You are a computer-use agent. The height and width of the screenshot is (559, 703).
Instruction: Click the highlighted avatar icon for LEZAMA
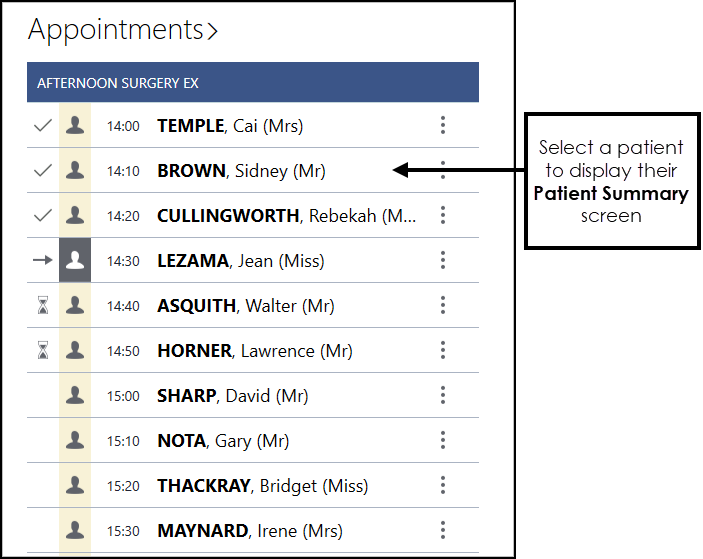(74, 261)
